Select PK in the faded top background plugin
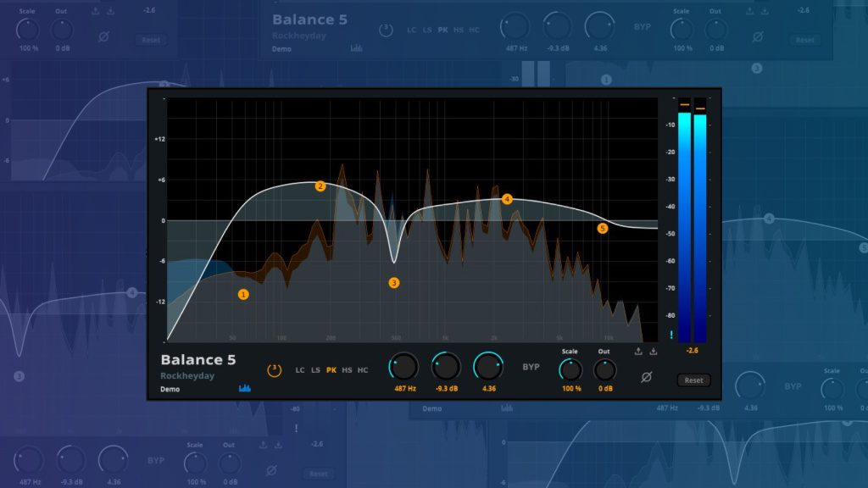Viewport: 868px width, 488px height. pos(442,30)
